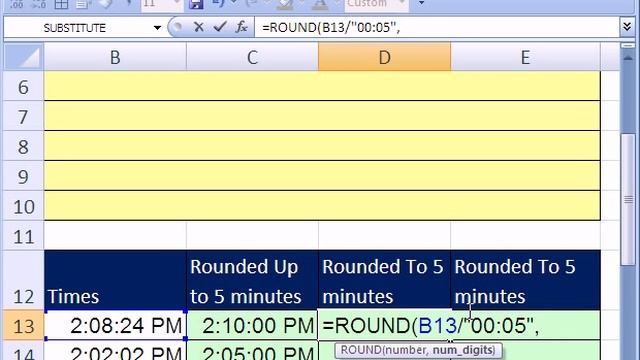Click the yellow merged cell in row 10
Viewport: 640px width, 360px height.
coord(322,205)
